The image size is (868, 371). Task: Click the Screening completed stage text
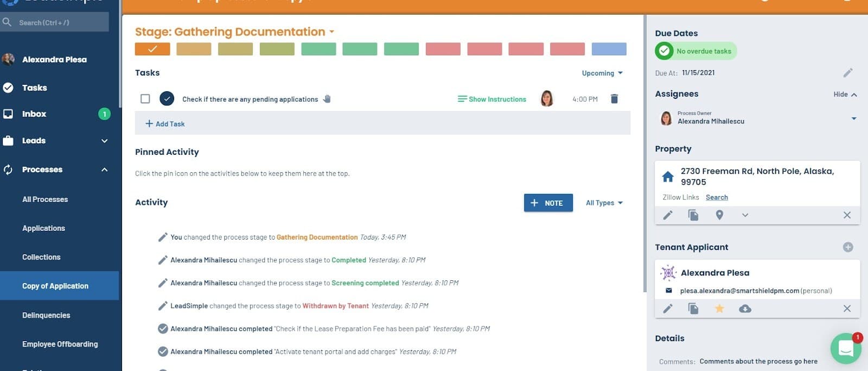[365, 283]
